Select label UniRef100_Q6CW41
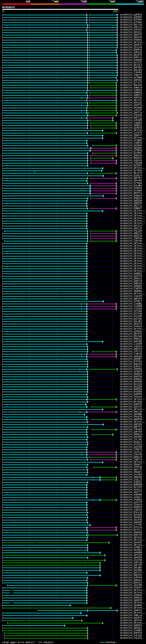146x644 pixels. click(x=131, y=148)
